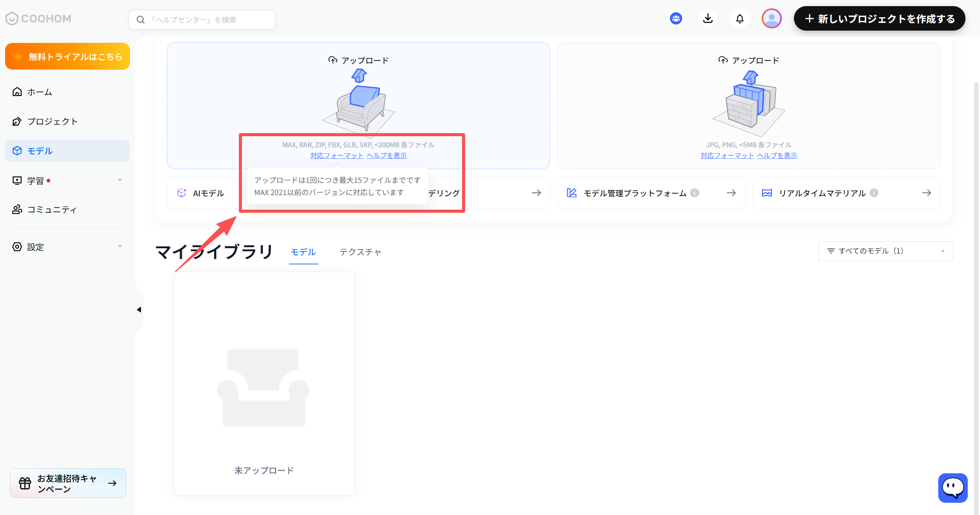Collapse the sidebar with triangle handle
The height and width of the screenshot is (515, 980).
click(x=139, y=310)
